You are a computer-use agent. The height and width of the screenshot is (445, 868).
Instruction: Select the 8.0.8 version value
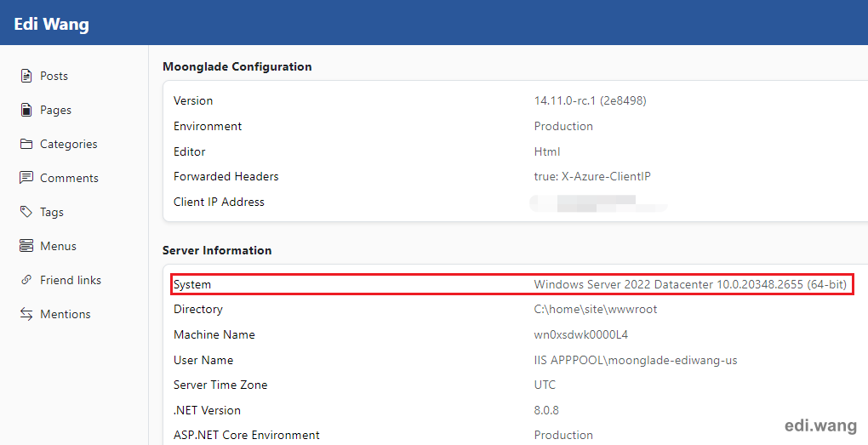tap(546, 411)
